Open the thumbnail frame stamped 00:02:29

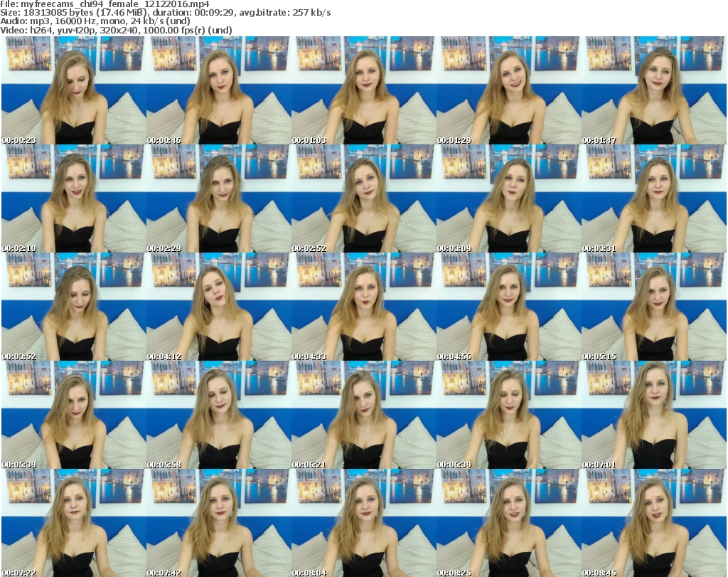(x=219, y=198)
